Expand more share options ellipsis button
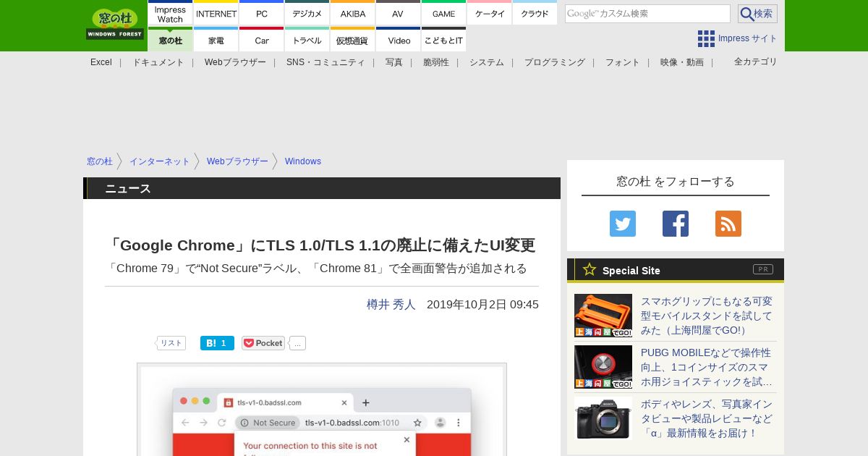868x456 pixels. (x=297, y=343)
